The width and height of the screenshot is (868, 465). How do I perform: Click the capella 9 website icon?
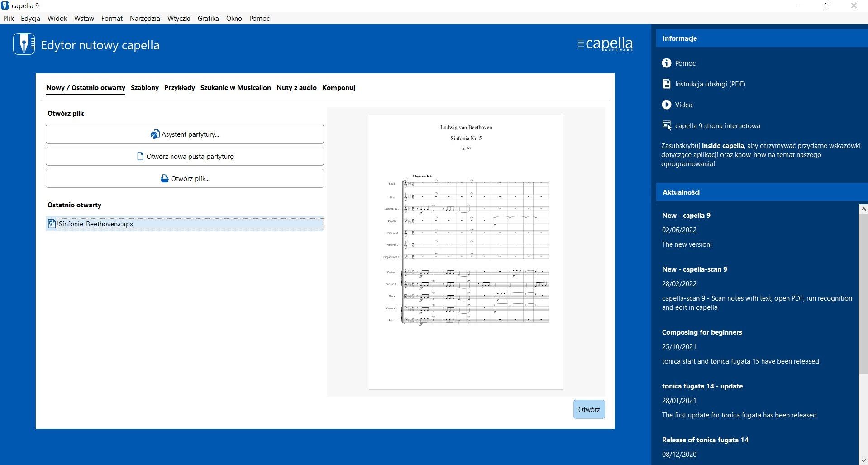[x=667, y=125]
